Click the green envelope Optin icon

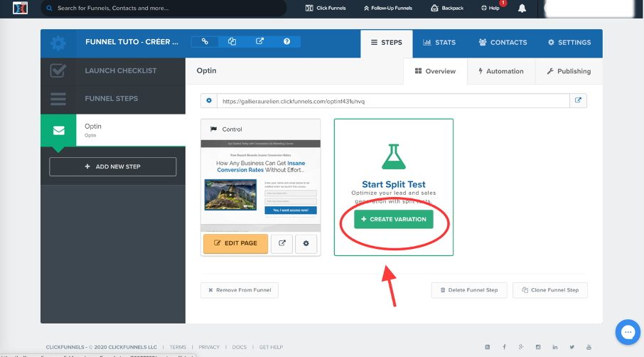(58, 131)
